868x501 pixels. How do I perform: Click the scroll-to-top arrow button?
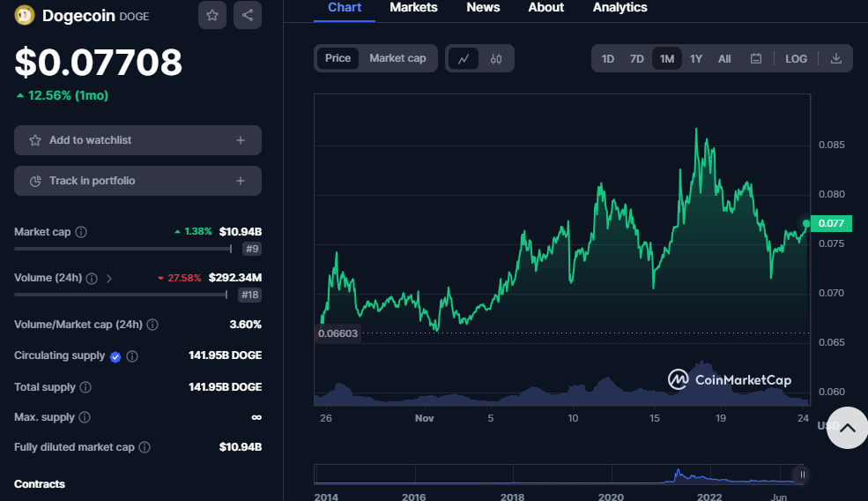[x=847, y=428]
